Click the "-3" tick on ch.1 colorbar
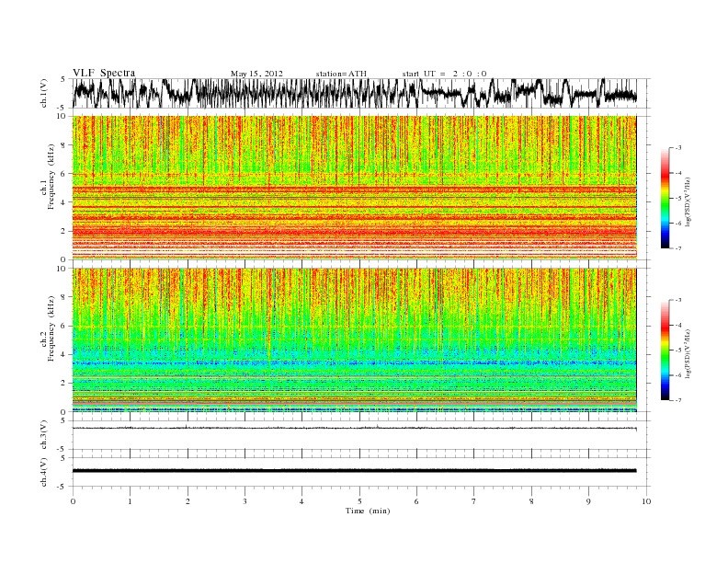Image resolution: width=728 pixels, height=563 pixels. click(x=677, y=148)
